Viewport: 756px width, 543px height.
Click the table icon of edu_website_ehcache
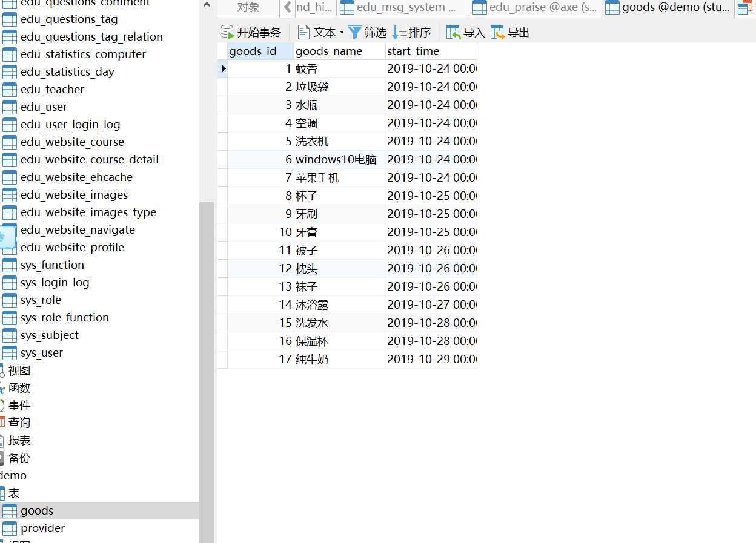tap(10, 177)
